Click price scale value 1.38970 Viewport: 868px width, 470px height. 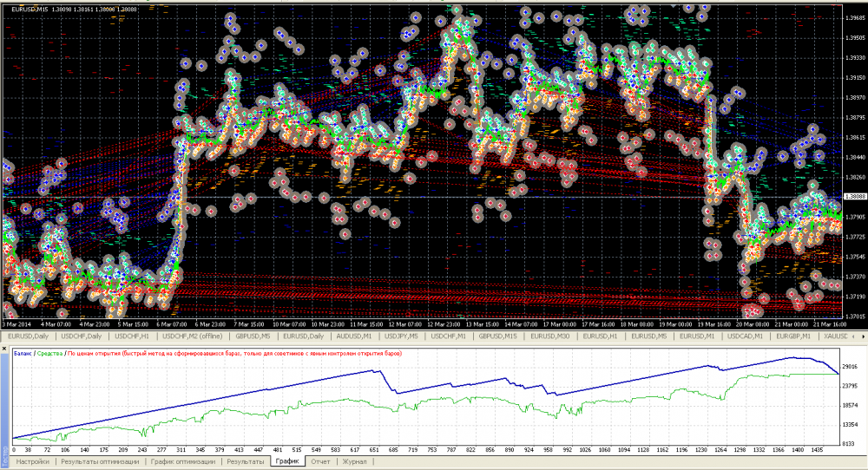point(855,98)
